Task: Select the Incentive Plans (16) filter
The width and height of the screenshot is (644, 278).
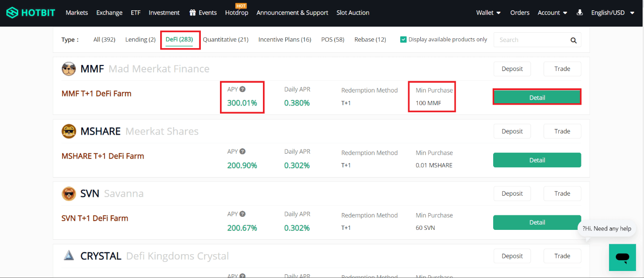Action: click(285, 40)
